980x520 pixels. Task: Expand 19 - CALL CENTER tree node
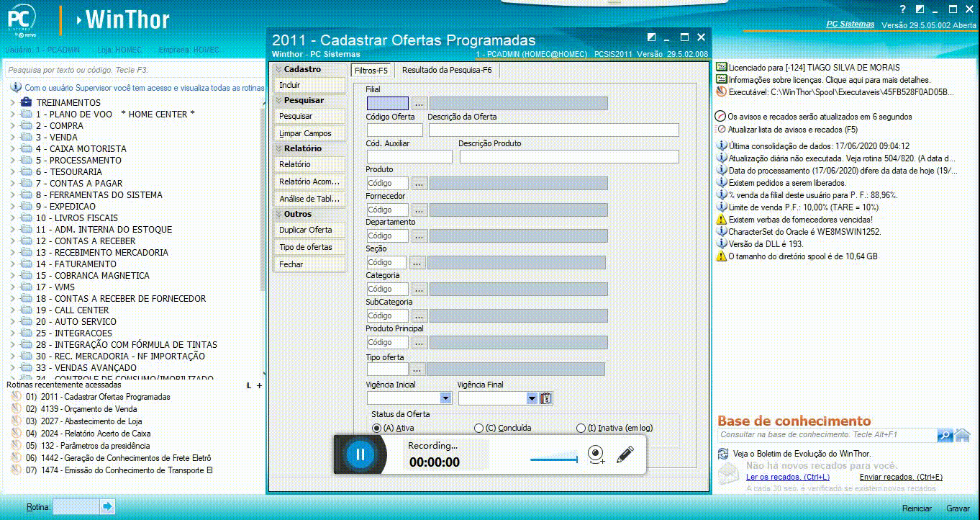click(x=13, y=310)
